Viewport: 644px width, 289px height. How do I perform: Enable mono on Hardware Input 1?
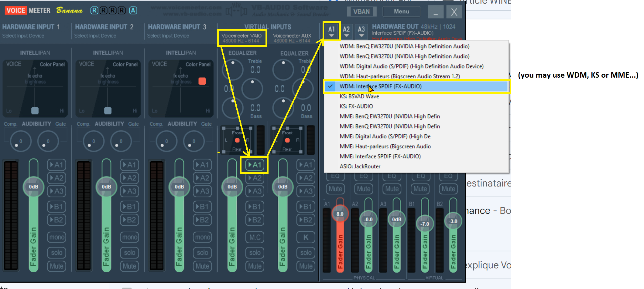pyautogui.click(x=57, y=237)
